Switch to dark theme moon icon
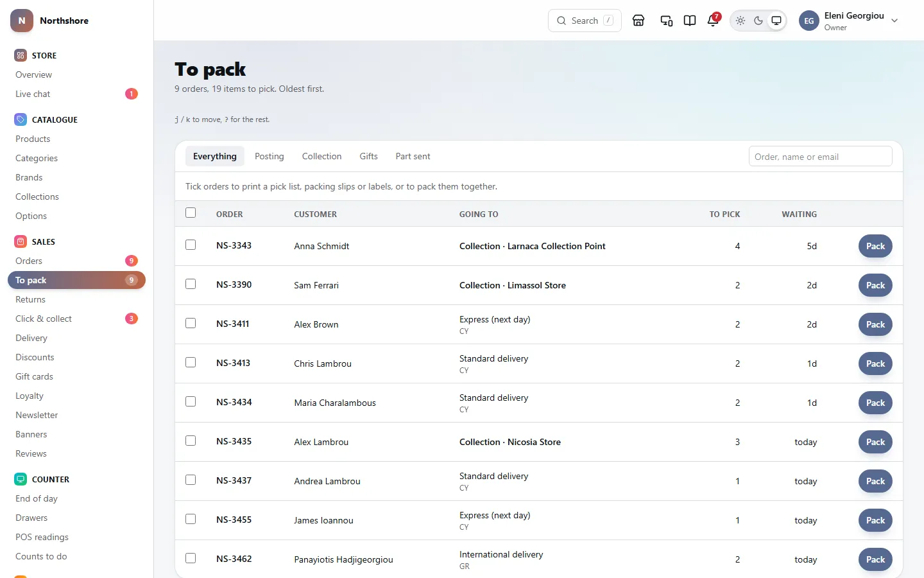924x578 pixels. (758, 21)
